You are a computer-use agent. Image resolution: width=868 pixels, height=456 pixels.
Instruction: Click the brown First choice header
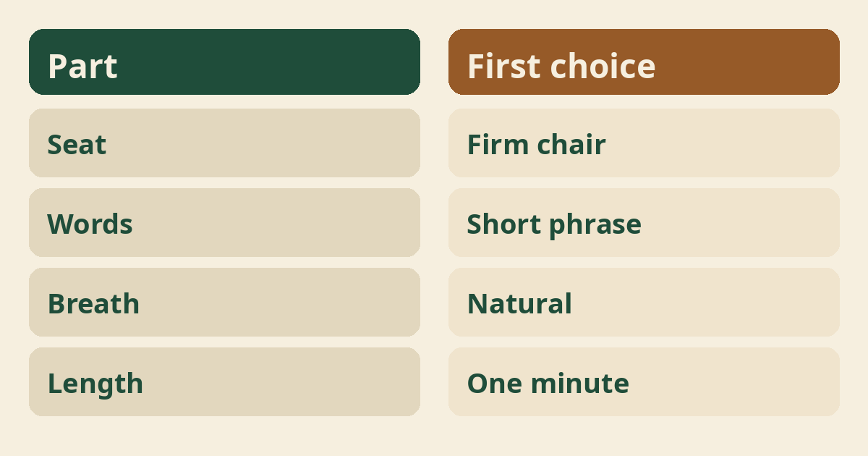pos(644,62)
